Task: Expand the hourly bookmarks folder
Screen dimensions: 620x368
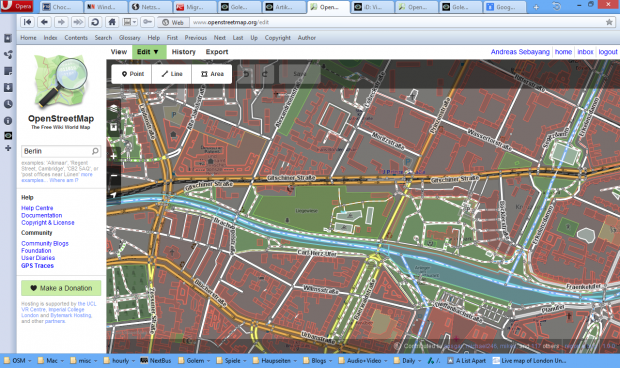Action: point(119,360)
